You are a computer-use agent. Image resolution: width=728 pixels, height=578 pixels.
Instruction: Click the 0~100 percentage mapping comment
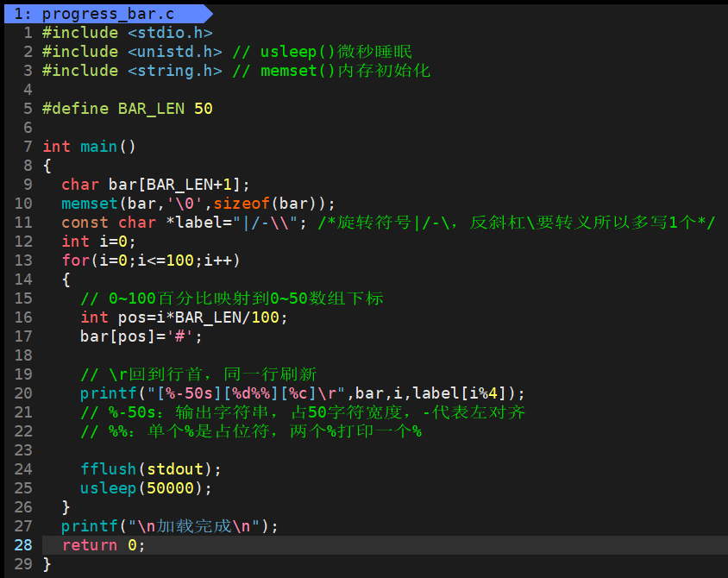point(232,298)
